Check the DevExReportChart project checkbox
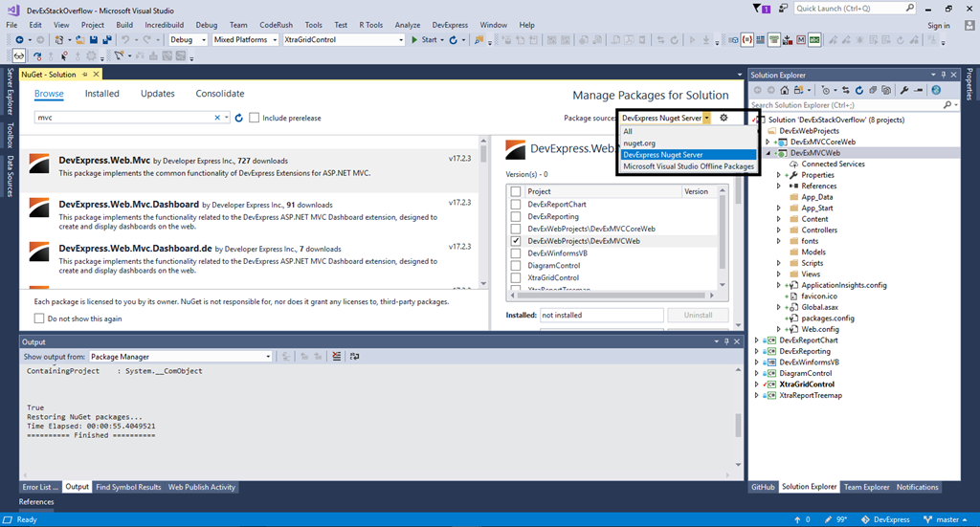980x527 pixels. (516, 204)
